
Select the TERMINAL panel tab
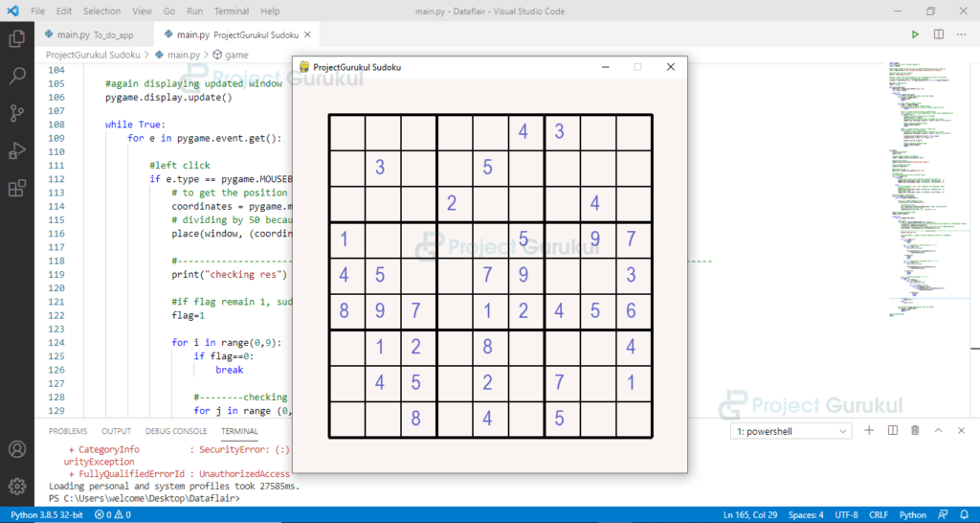[239, 431]
